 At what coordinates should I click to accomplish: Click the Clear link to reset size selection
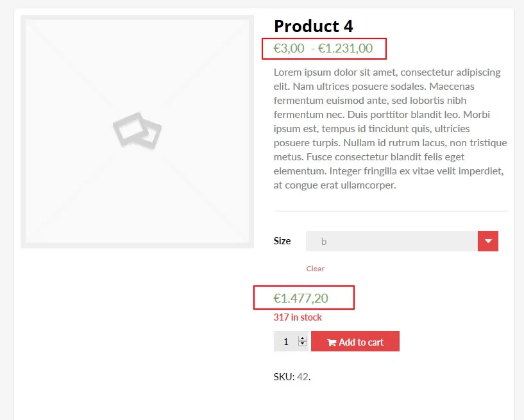coord(315,269)
